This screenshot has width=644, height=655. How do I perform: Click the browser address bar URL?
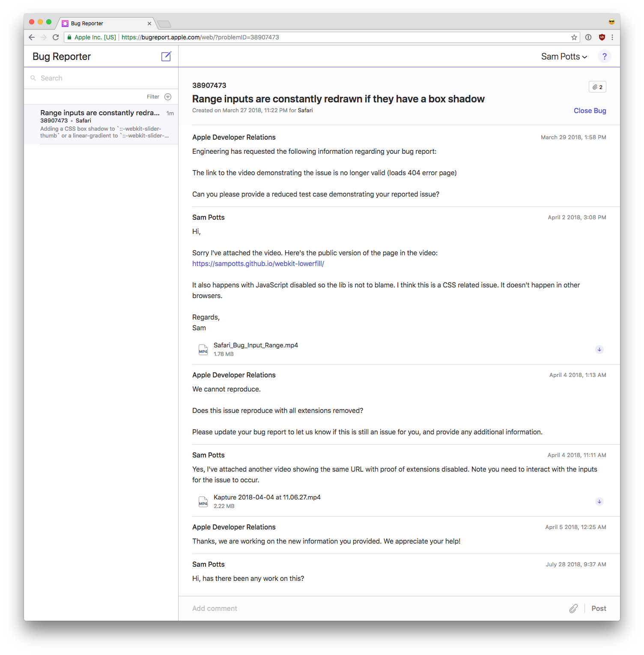[200, 37]
